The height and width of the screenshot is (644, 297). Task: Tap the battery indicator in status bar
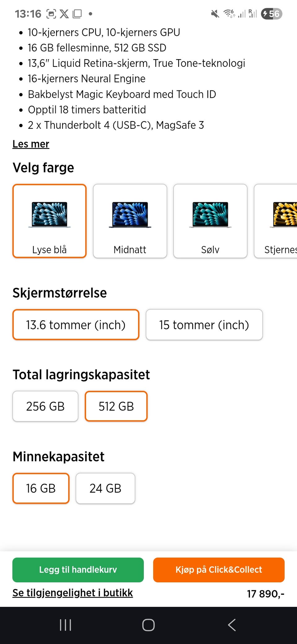(x=271, y=14)
